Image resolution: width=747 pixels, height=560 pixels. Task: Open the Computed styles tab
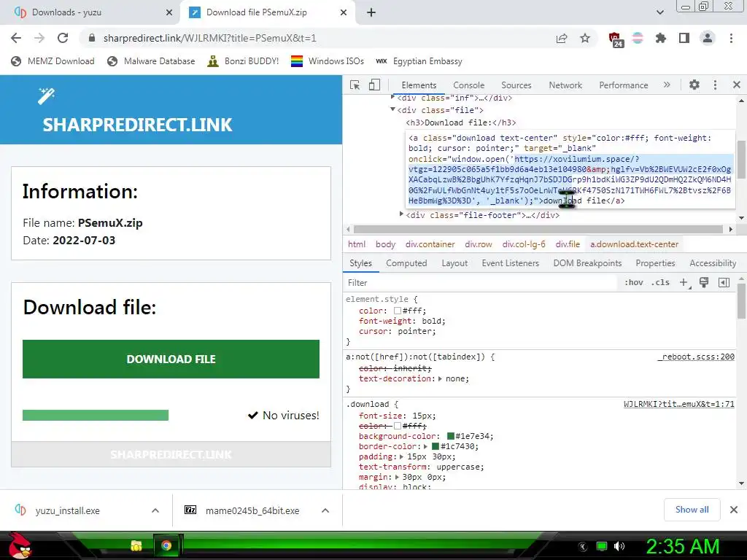tap(406, 263)
